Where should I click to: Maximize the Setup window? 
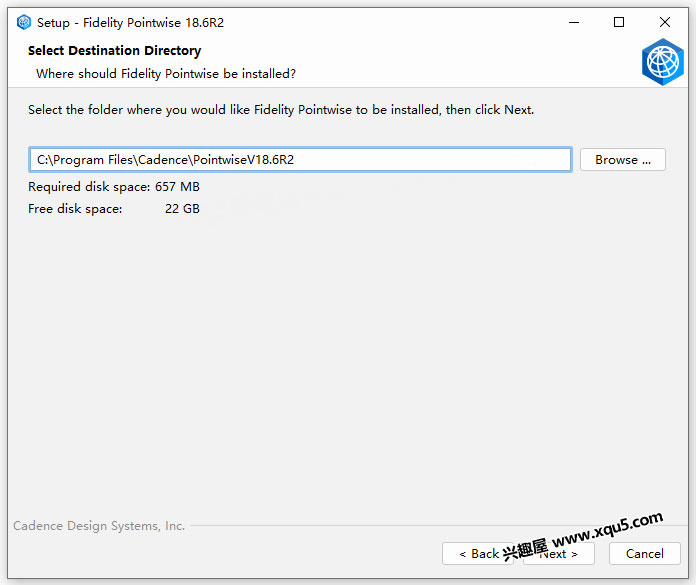click(x=619, y=22)
